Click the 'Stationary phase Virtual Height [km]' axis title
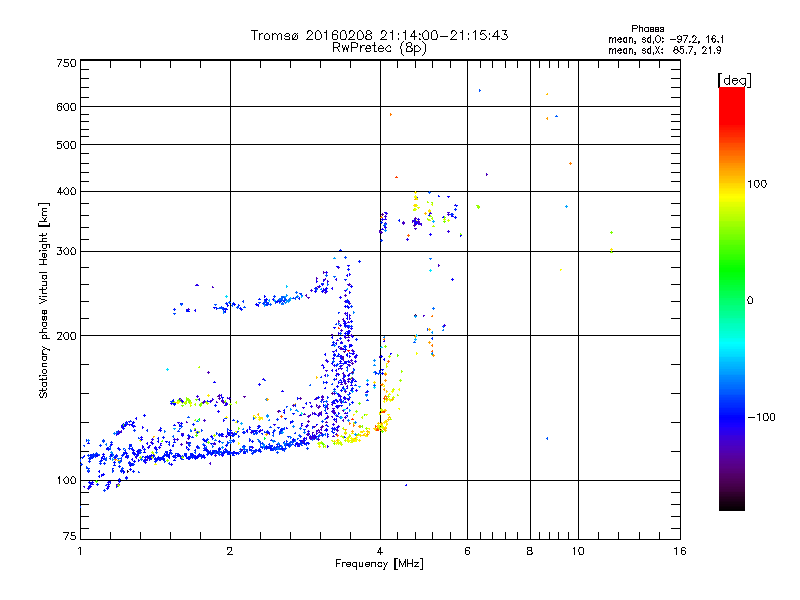800x600 pixels. (44, 300)
